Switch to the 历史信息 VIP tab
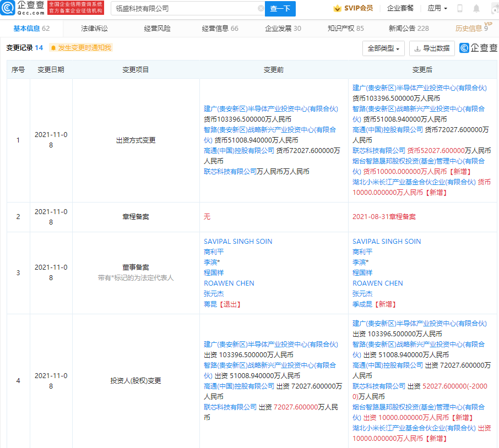Image resolution: width=499 pixels, height=448 pixels. [x=473, y=28]
